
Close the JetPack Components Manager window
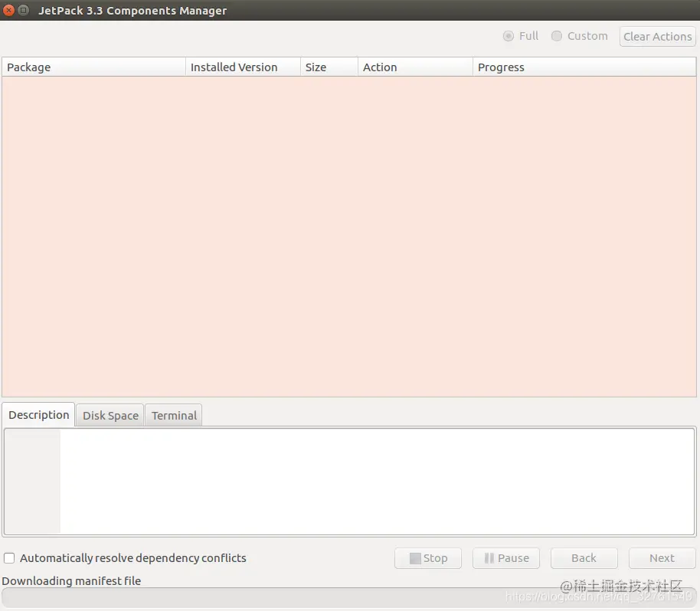[8, 10]
